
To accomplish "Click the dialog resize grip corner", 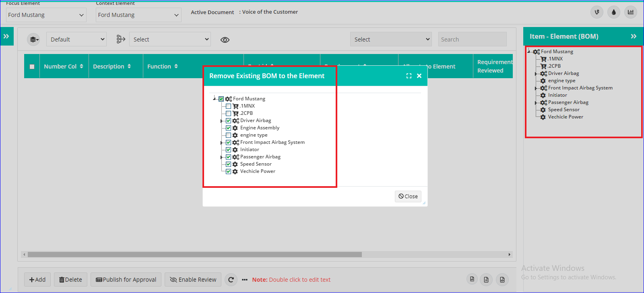I will [424, 203].
